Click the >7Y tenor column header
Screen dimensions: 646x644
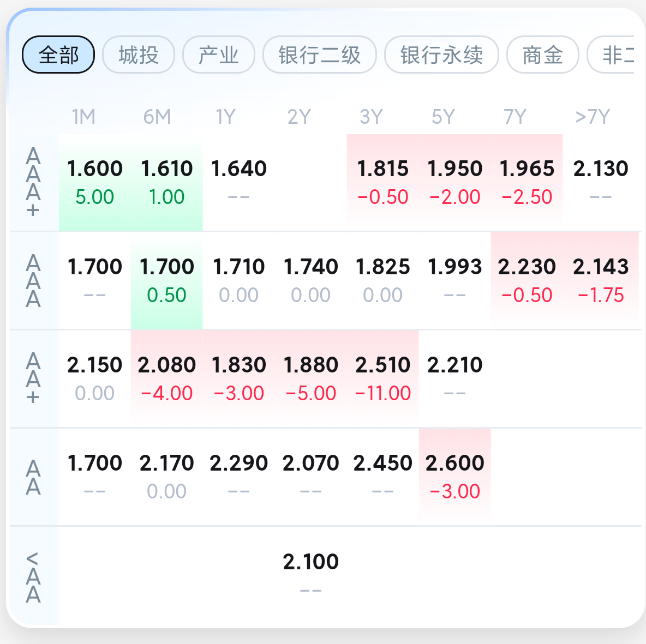593,117
